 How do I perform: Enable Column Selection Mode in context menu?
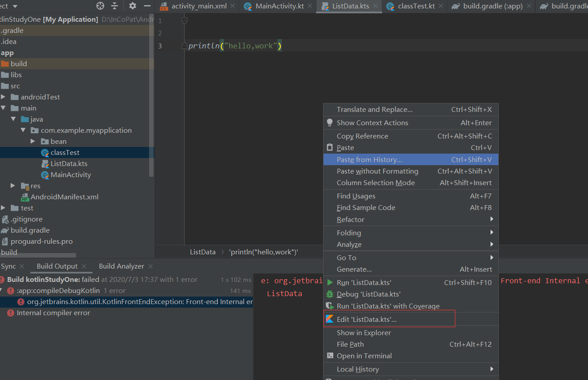click(376, 182)
